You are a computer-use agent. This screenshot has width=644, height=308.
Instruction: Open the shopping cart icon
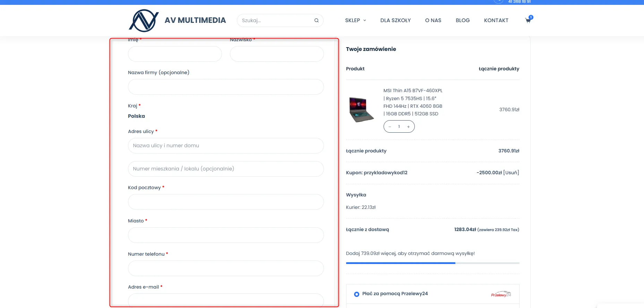[528, 20]
